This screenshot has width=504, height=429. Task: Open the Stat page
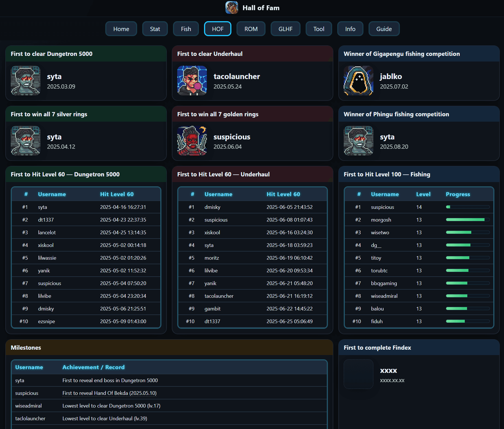(x=155, y=29)
